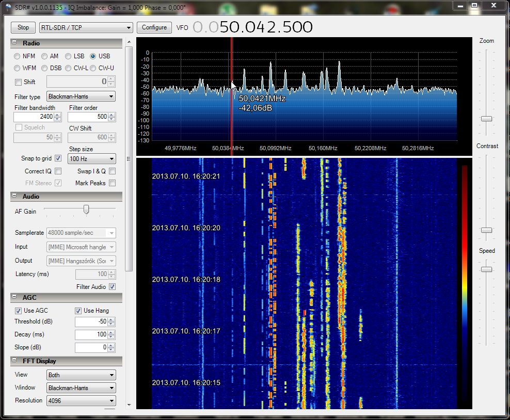Open the Input device dropdown

click(x=81, y=247)
